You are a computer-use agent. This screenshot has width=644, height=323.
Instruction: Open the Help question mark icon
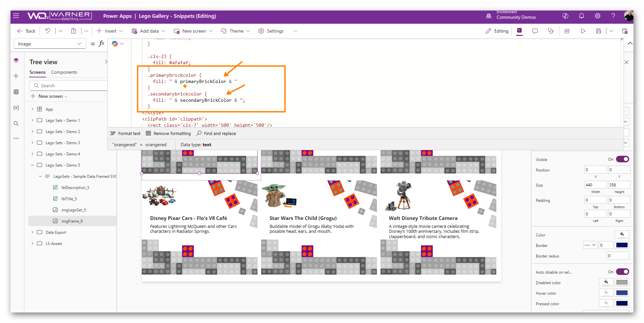[613, 16]
